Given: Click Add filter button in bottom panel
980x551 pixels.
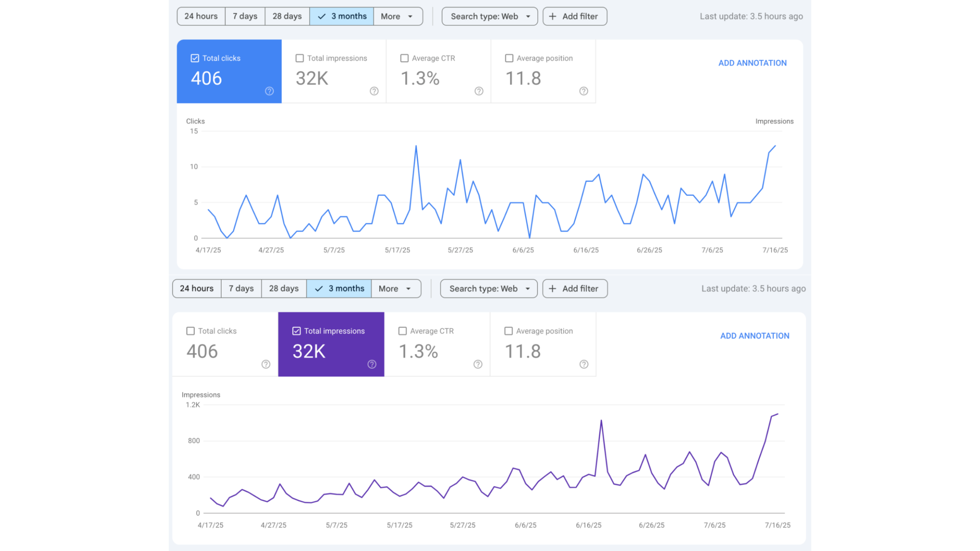Looking at the screenshot, I should tap(575, 289).
